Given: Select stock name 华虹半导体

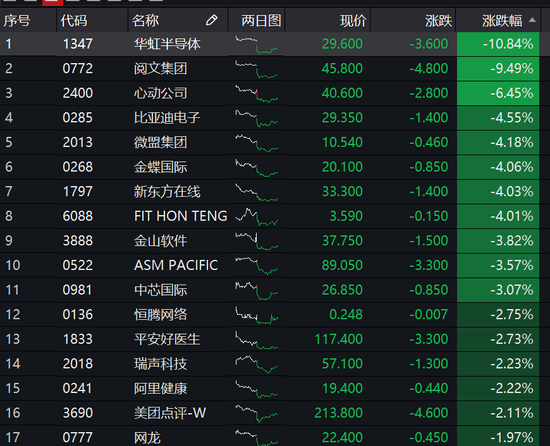Looking at the screenshot, I should pyautogui.click(x=167, y=44).
